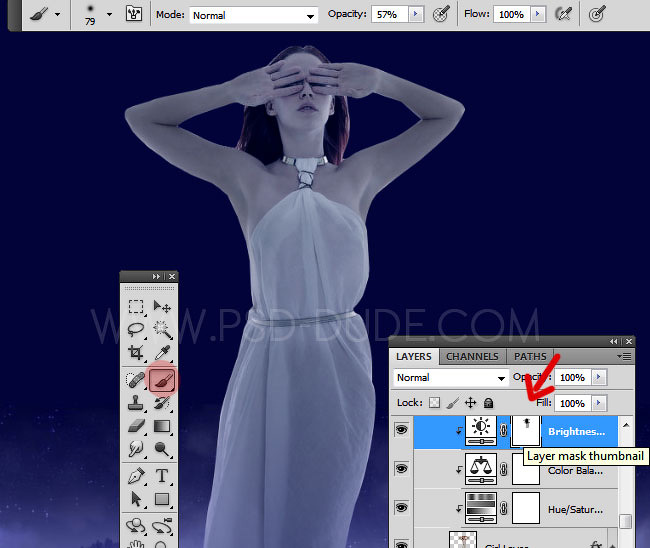
Task: Select the Type tool
Action: click(x=162, y=476)
